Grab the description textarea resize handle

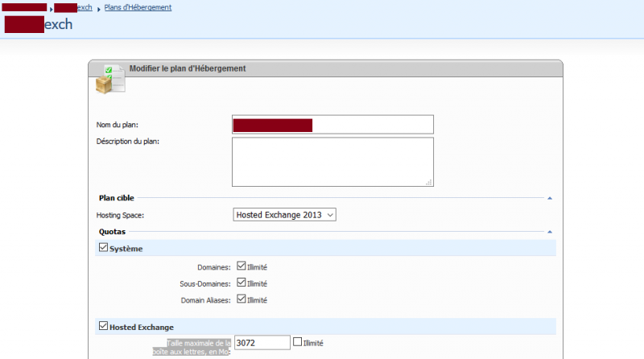coord(429,182)
